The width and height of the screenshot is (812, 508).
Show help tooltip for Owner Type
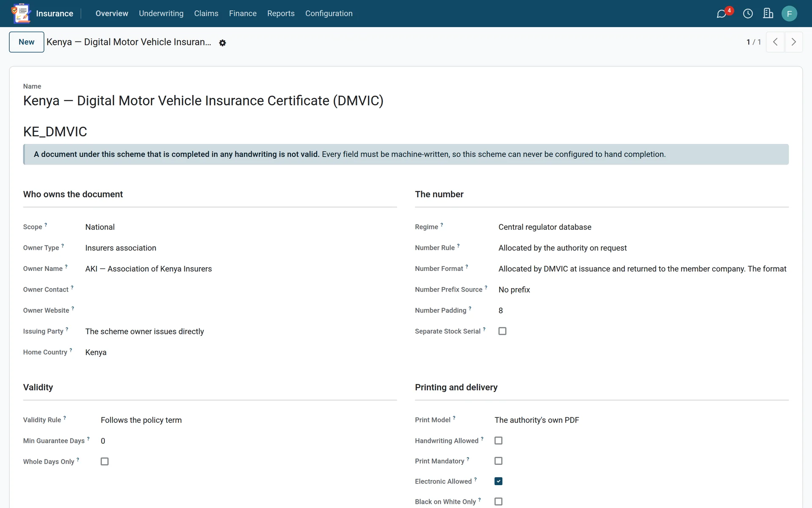click(x=63, y=246)
